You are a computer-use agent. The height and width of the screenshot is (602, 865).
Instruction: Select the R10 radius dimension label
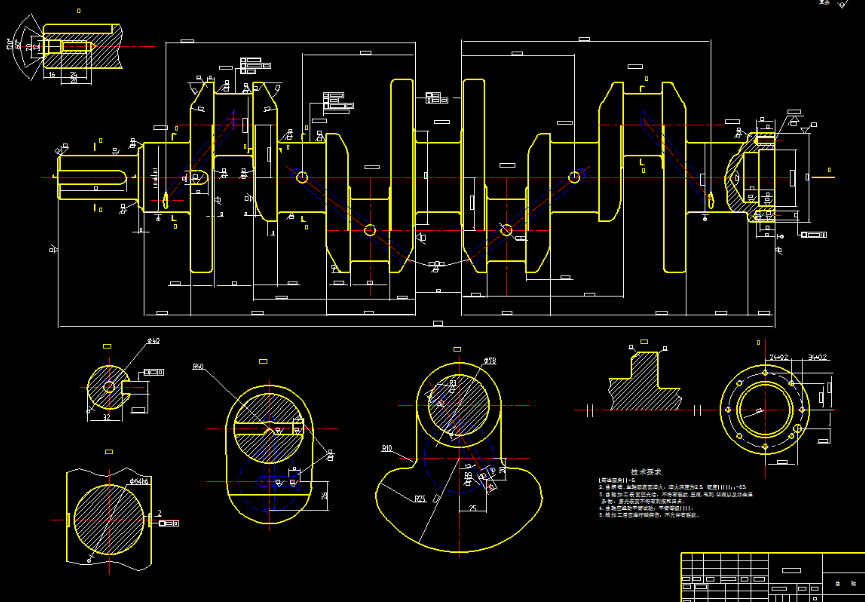tap(387, 449)
